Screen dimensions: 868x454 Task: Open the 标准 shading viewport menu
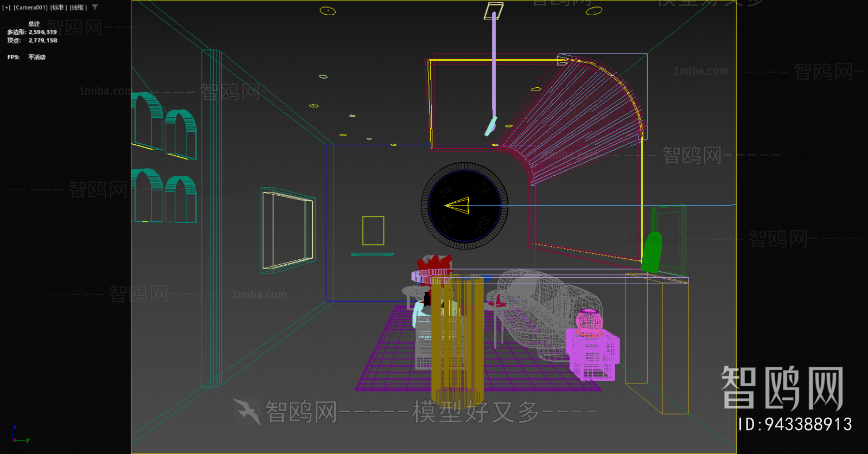(x=59, y=8)
